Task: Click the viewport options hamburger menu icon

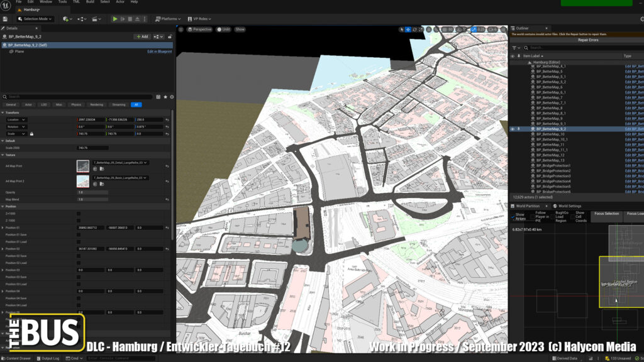Action: tap(181, 30)
